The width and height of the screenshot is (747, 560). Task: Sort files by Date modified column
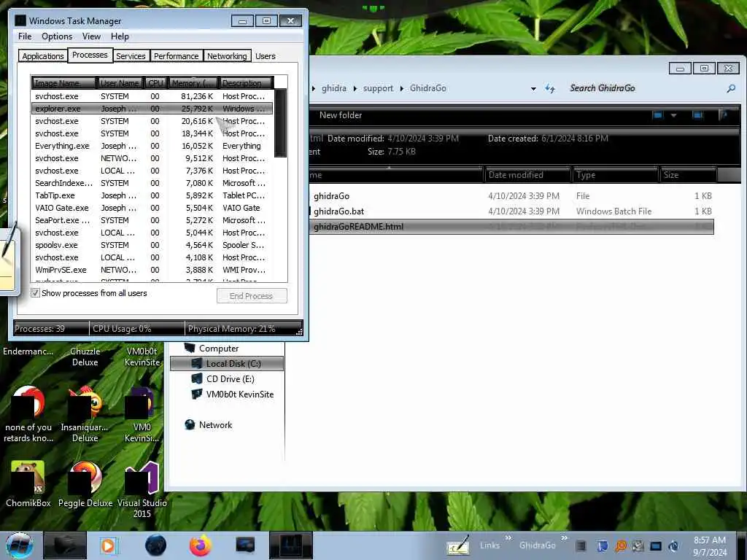[527, 175]
